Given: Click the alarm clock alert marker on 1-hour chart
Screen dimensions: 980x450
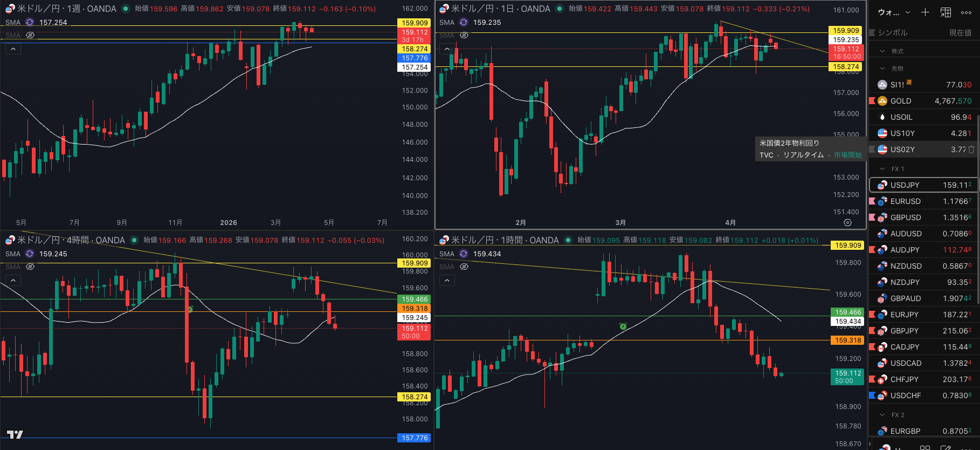Looking at the screenshot, I should tap(623, 326).
